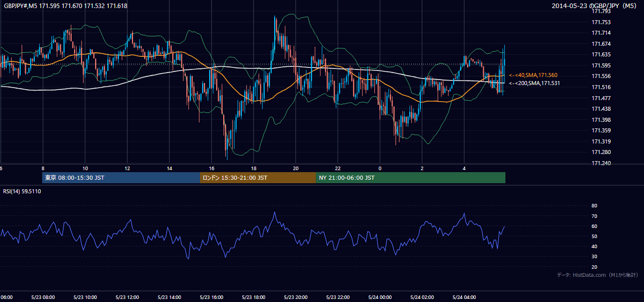Click the white 200 SMA 171.531 label
This screenshot has height=302, width=644.
point(534,83)
